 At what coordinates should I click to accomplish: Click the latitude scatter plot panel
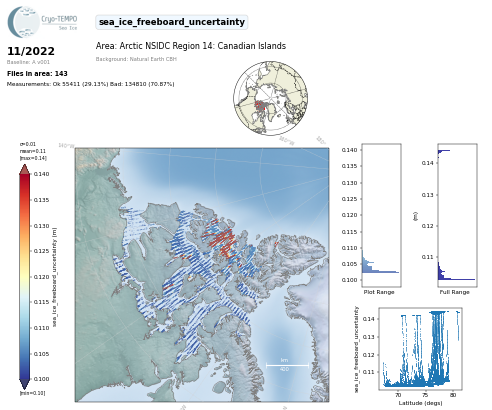point(420,349)
